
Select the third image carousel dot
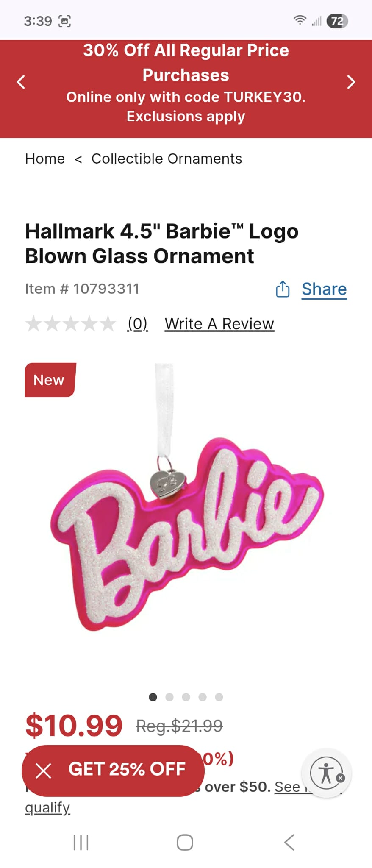coord(186,697)
